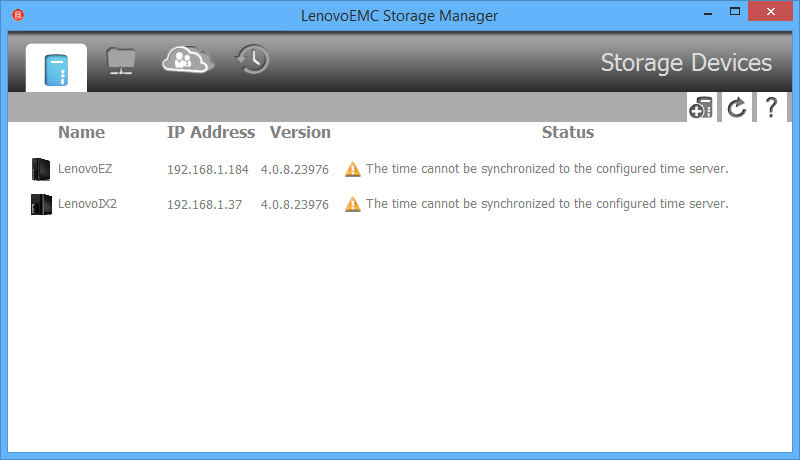The height and width of the screenshot is (460, 800).
Task: Select the LenovoIX2 device name
Action: click(x=87, y=204)
